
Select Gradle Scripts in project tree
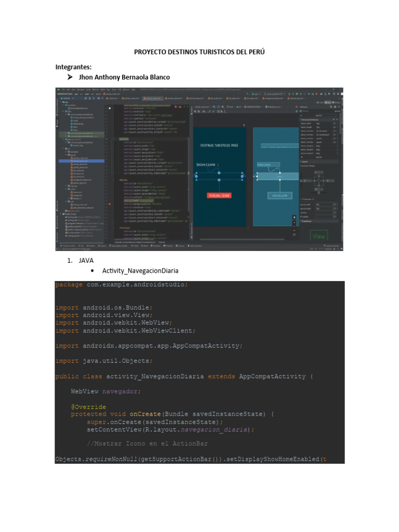point(70,214)
